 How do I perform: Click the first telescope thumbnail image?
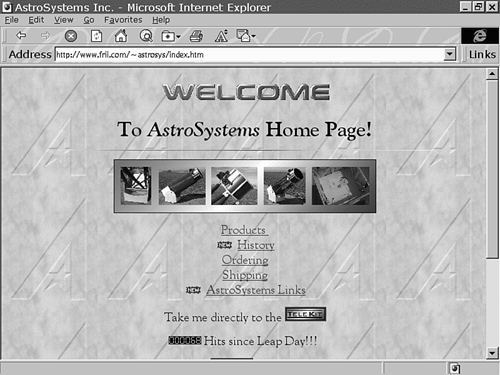pos(136,186)
